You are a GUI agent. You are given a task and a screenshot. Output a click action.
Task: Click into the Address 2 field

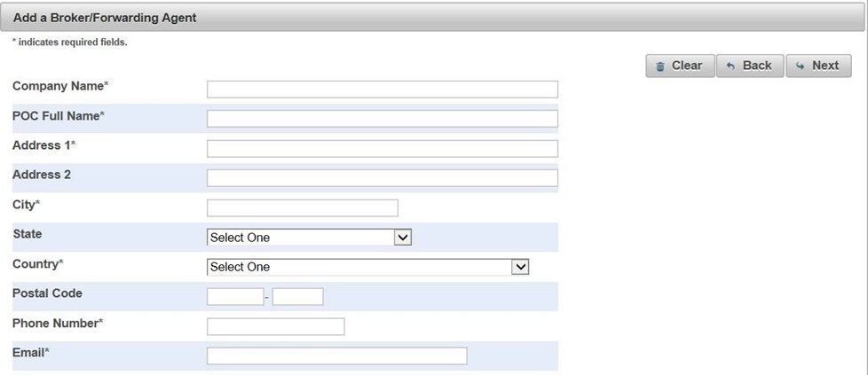[382, 178]
